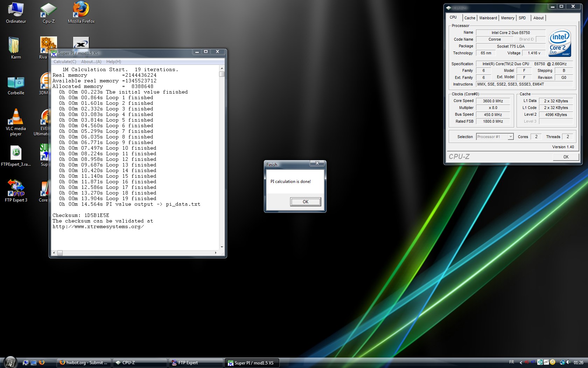Switch to the Mainboard tab in CPU-Z
This screenshot has width=588, height=368.
488,18
